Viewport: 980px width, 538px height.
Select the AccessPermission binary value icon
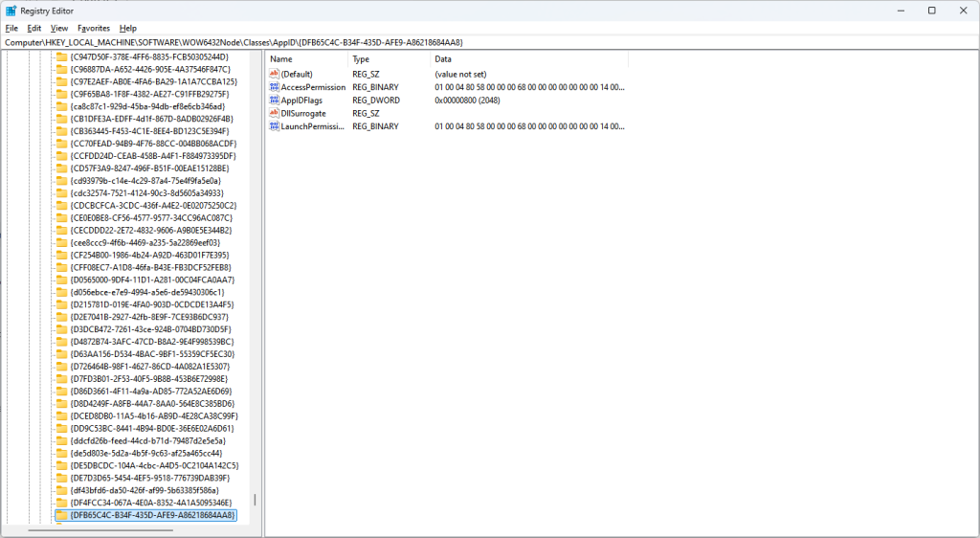274,87
